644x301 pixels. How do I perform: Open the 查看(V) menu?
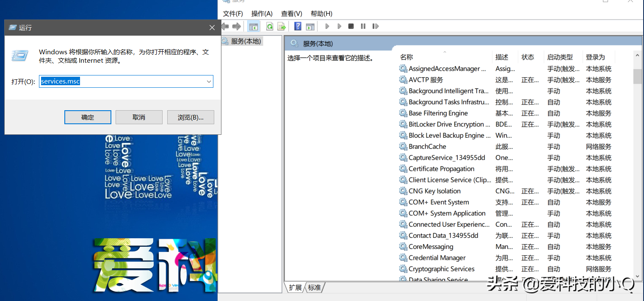(292, 14)
